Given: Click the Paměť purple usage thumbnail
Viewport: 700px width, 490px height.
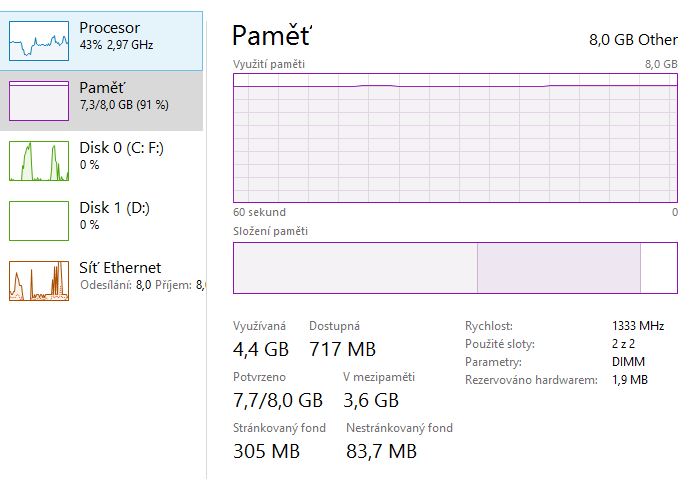Looking at the screenshot, I should [38, 101].
